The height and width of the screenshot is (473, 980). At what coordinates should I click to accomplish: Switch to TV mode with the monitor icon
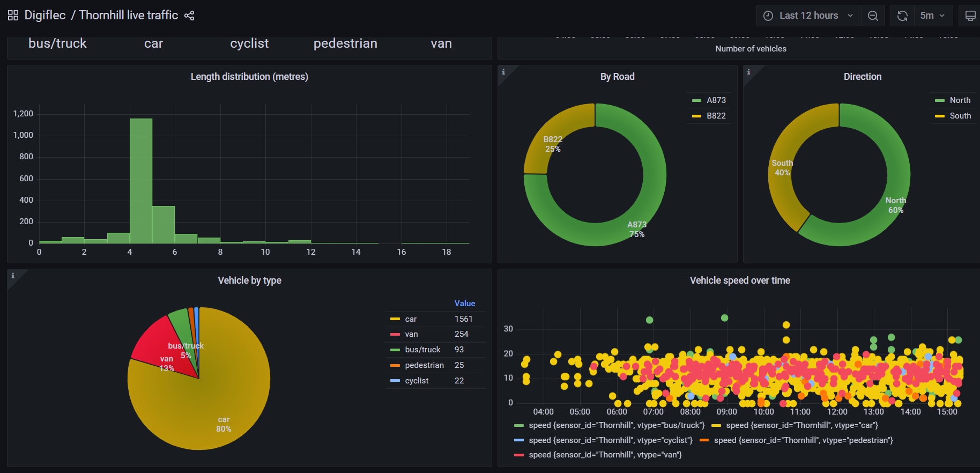(x=970, y=16)
